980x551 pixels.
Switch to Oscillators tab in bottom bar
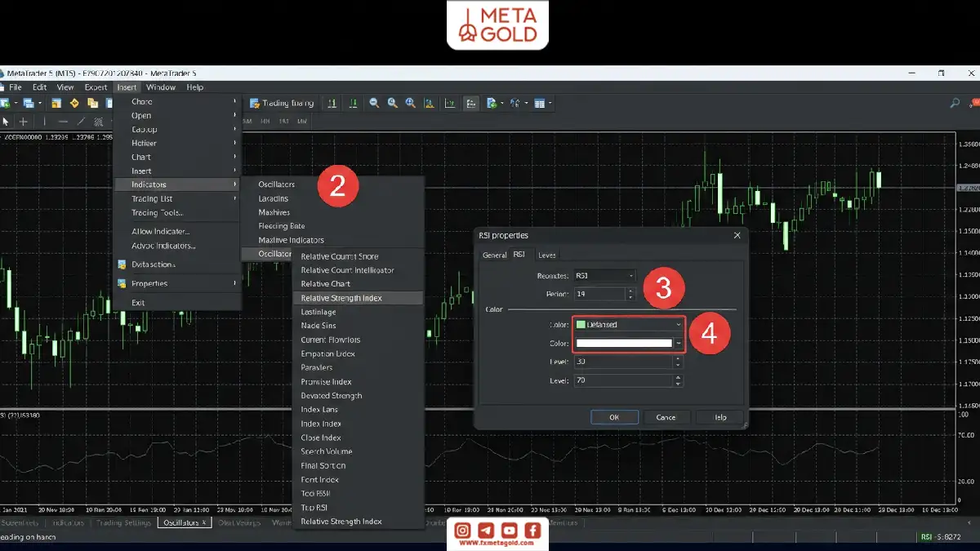(x=185, y=522)
